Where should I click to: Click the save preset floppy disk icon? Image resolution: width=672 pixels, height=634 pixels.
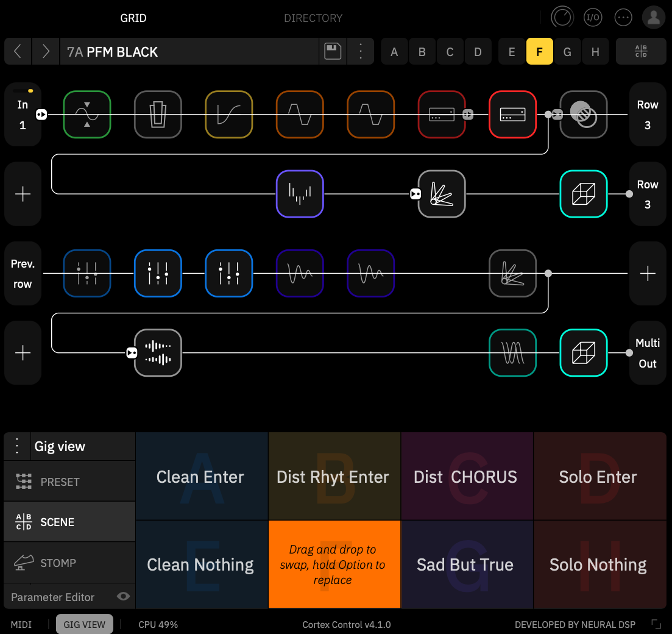(x=333, y=51)
